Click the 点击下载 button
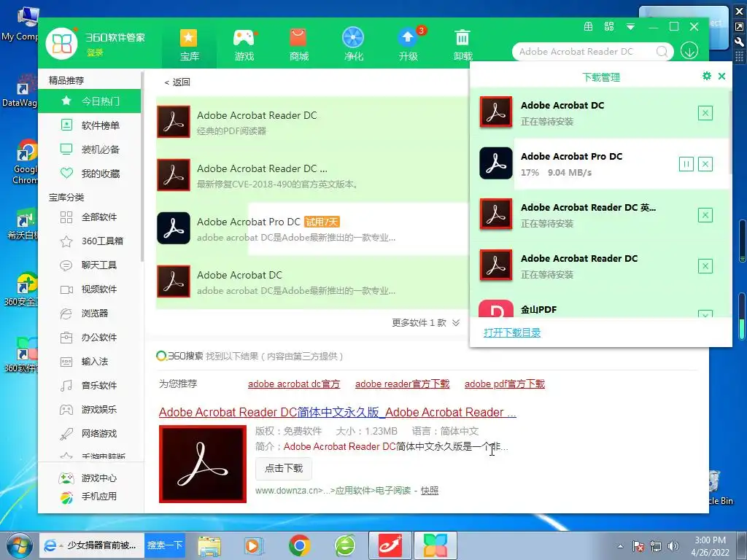This screenshot has height=560, width=747. (284, 469)
